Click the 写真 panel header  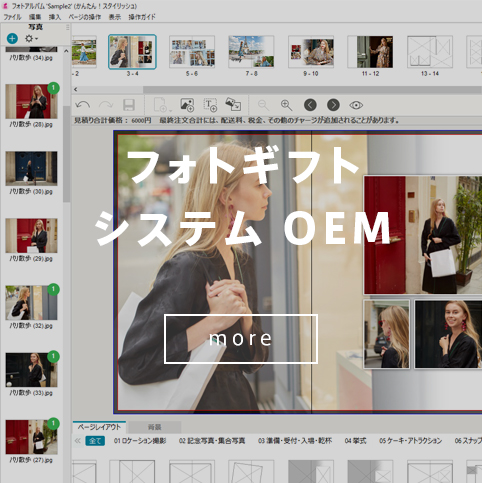coord(35,27)
